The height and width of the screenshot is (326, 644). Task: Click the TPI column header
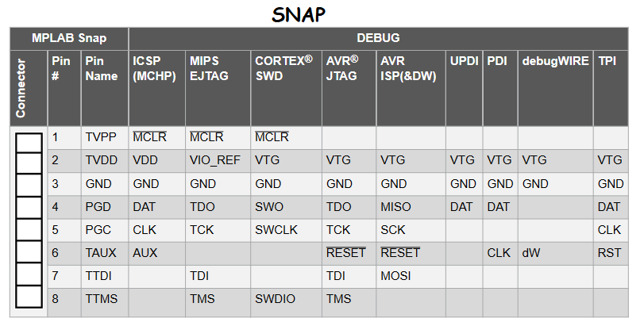click(x=608, y=61)
